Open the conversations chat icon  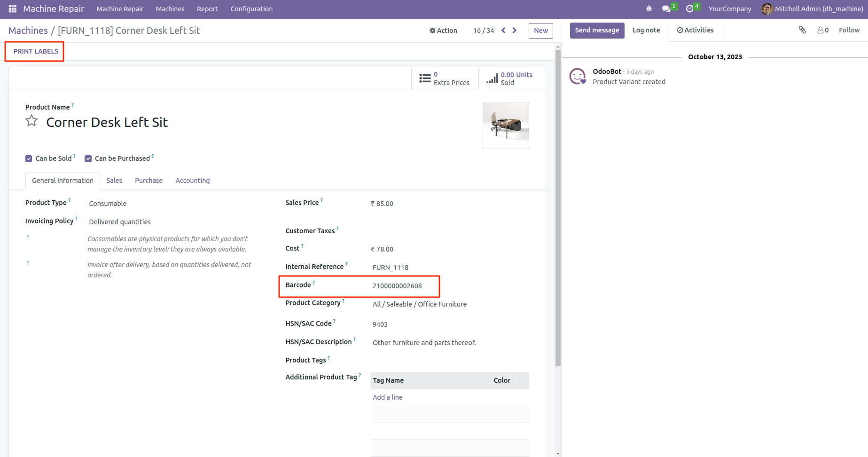666,9
